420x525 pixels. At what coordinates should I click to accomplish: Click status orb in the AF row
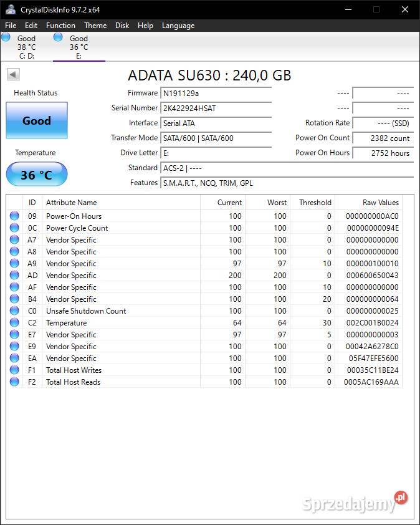pos(14,287)
